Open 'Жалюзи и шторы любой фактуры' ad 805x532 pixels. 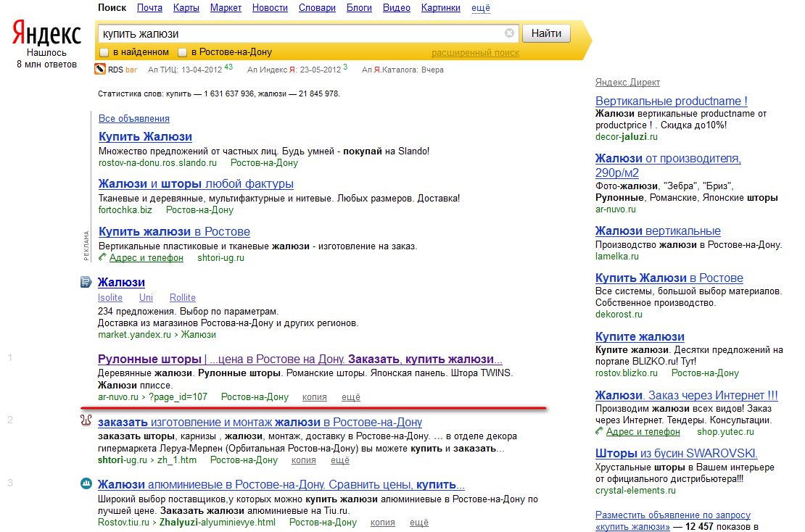point(196,183)
